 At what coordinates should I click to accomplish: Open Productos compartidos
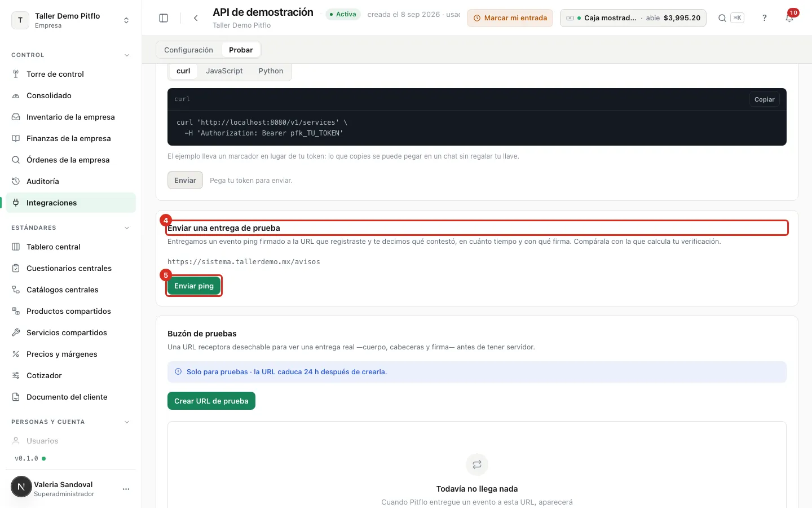(70, 311)
